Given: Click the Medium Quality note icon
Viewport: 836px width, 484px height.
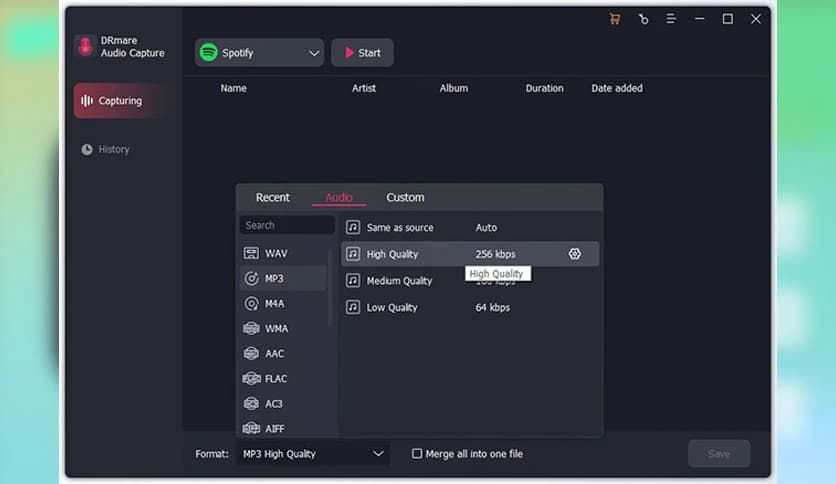Looking at the screenshot, I should 352,280.
